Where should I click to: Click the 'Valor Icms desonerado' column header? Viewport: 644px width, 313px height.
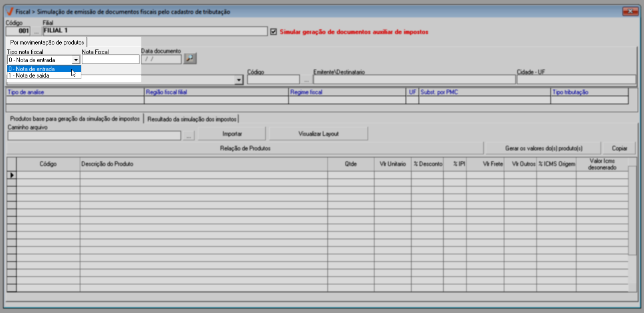602,164
